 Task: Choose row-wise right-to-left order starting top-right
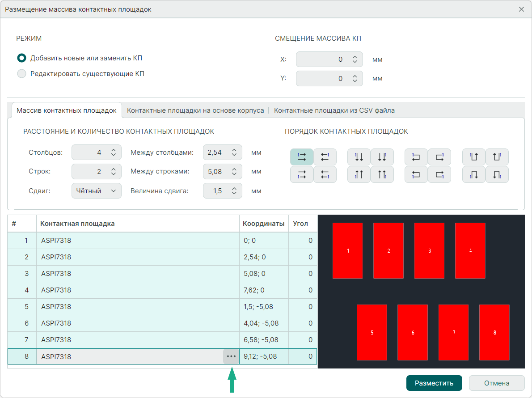pos(325,157)
